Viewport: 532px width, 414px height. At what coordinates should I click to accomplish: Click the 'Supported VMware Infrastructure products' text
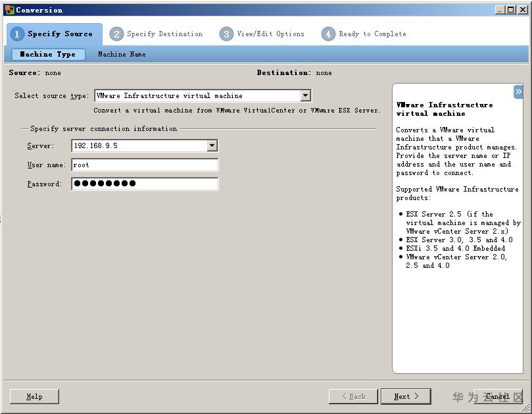click(457, 194)
